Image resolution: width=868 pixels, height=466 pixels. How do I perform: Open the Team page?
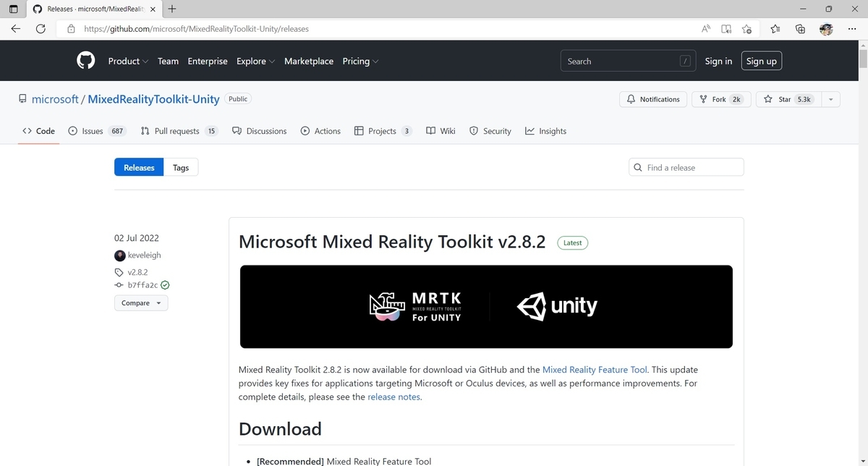click(x=168, y=62)
